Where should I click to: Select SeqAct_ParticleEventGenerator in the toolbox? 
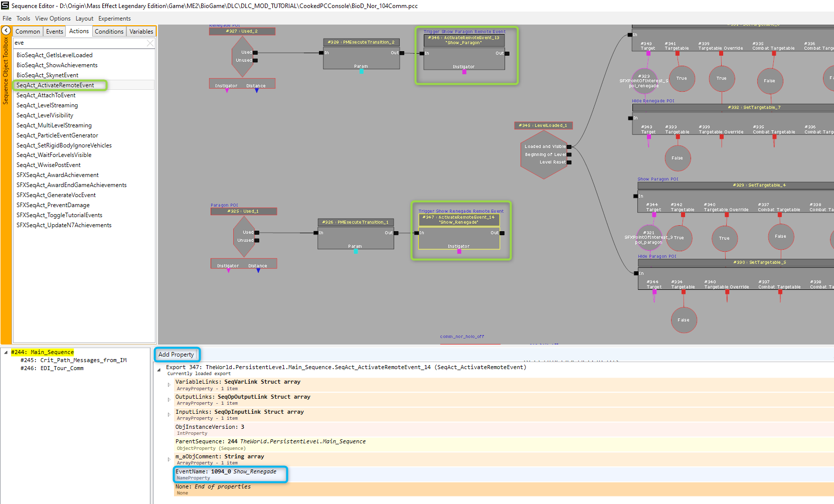57,135
